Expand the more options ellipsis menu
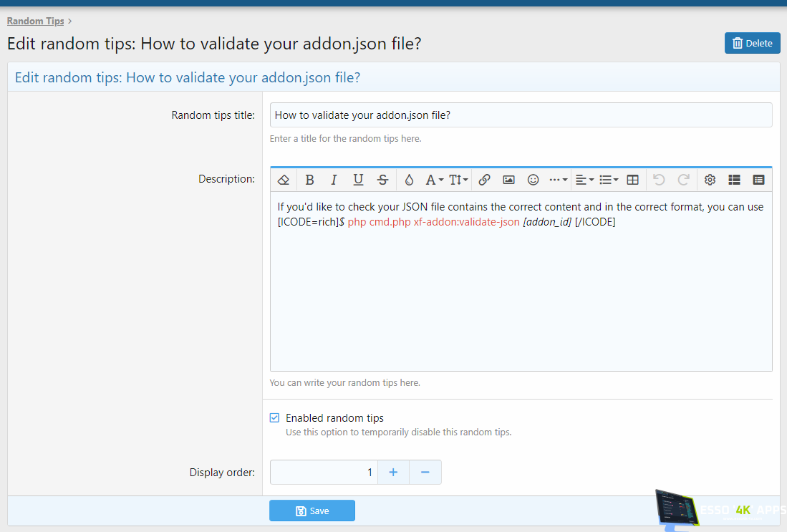 pyautogui.click(x=558, y=180)
